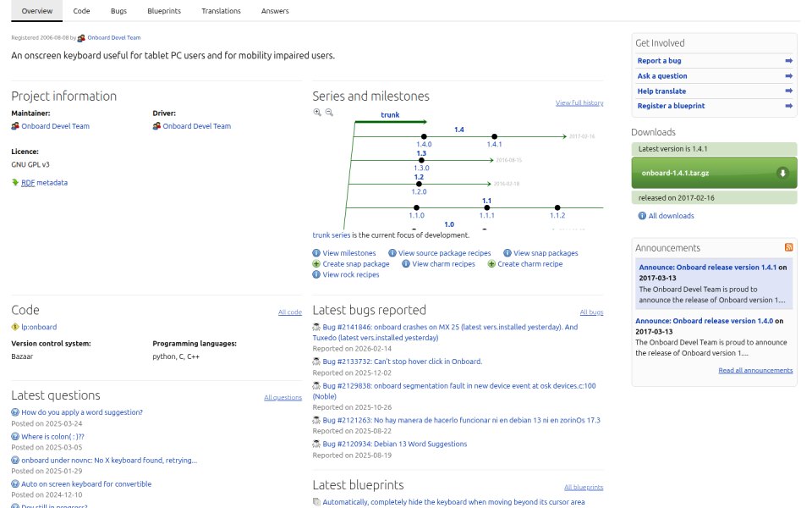Click the arrow icon beside Register a blueprint
This screenshot has width=812, height=508.
788,106
